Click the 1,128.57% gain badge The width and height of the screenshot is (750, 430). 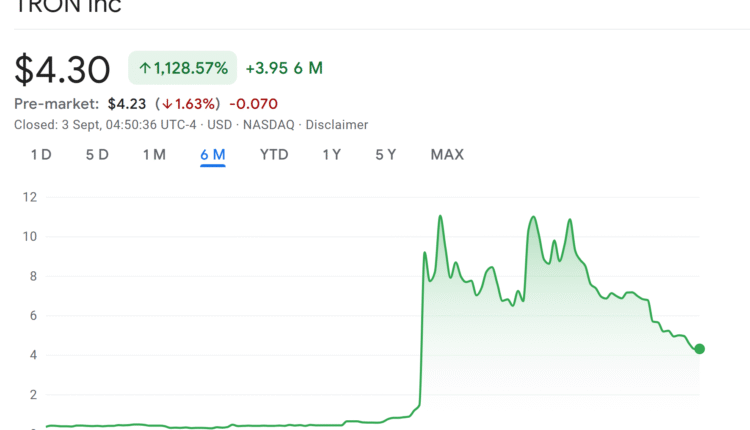pyautogui.click(x=183, y=69)
